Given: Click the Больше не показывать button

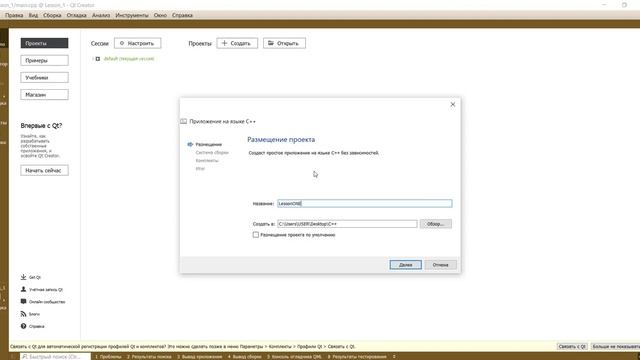Looking at the screenshot, I should coord(616,347).
